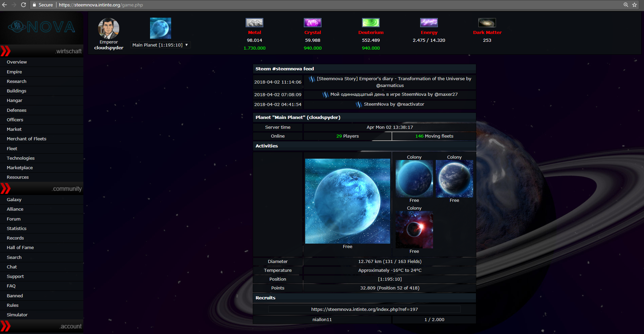Image resolution: width=644 pixels, height=334 pixels.
Task: Click the Dark Matter galaxy icon
Action: pos(487,23)
